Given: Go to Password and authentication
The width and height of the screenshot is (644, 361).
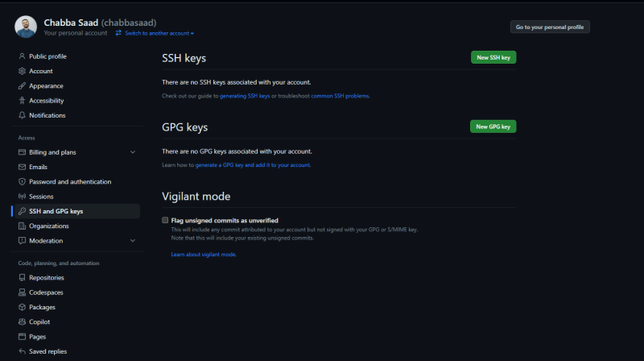Looking at the screenshot, I should pyautogui.click(x=70, y=182).
